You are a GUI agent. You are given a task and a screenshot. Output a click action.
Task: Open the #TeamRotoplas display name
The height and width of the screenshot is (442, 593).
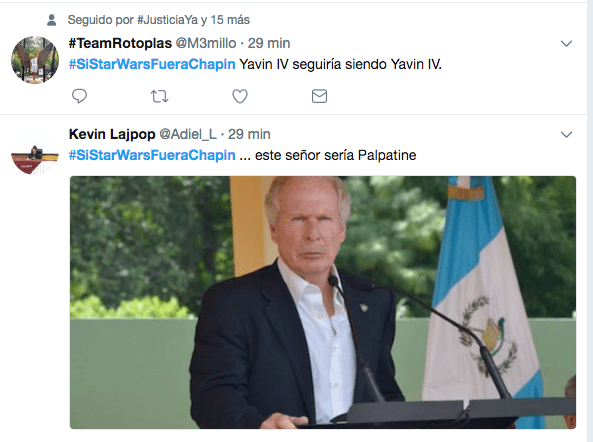(x=120, y=43)
